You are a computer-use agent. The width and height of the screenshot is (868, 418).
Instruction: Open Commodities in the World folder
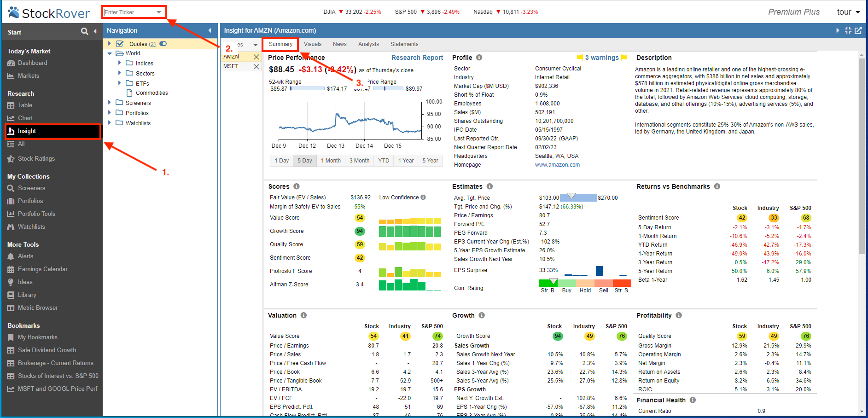[151, 93]
